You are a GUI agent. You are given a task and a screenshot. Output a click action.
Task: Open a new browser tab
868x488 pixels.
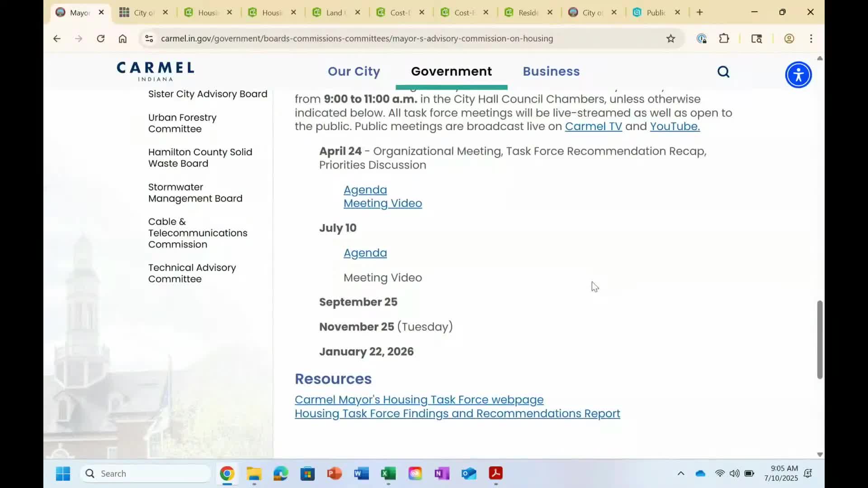[699, 13]
